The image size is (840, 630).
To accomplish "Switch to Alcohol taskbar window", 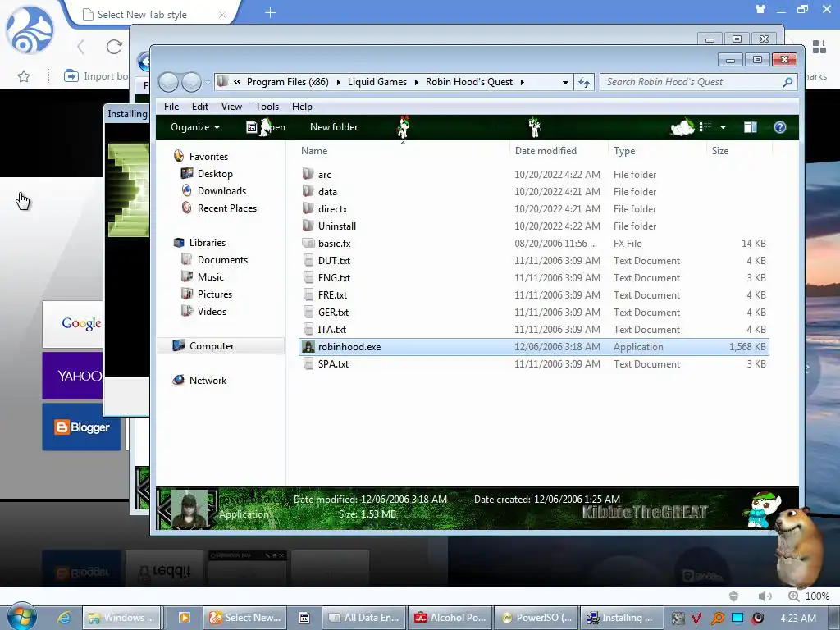I will click(450, 618).
